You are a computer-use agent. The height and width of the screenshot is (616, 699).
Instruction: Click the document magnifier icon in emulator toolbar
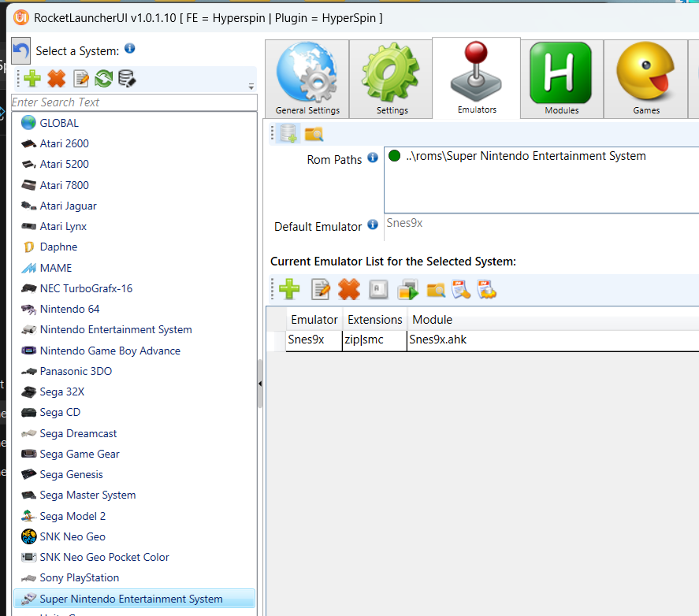(x=461, y=289)
